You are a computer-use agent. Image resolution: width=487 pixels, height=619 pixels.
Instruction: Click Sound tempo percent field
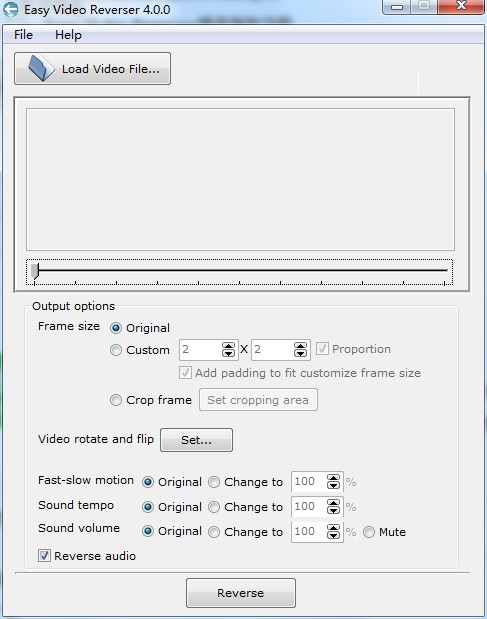(309, 506)
